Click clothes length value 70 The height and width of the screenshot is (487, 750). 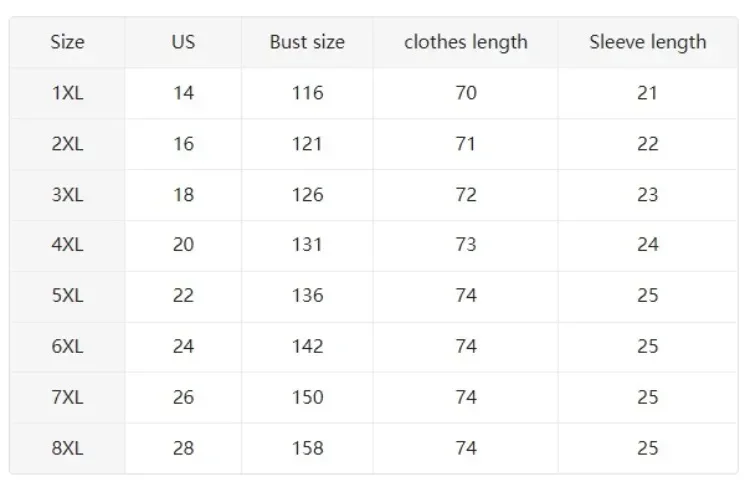tap(466, 93)
